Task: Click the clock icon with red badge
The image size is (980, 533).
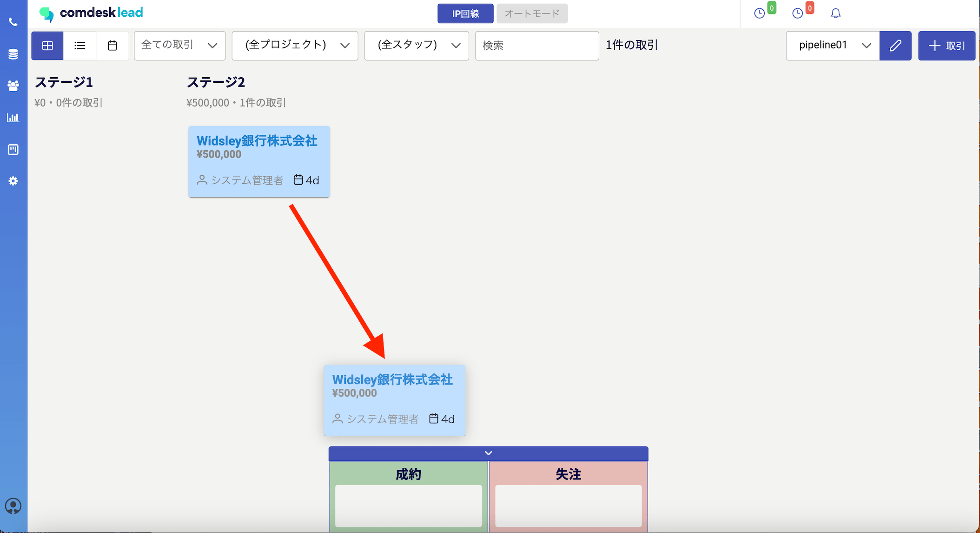Action: [x=798, y=13]
